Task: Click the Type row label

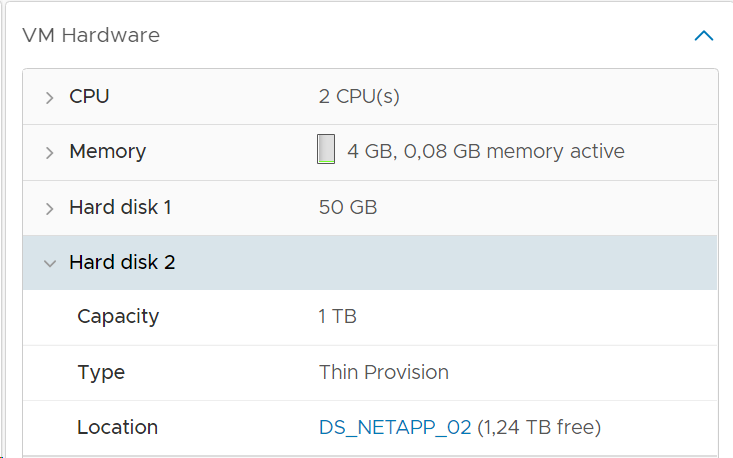Action: click(x=101, y=373)
